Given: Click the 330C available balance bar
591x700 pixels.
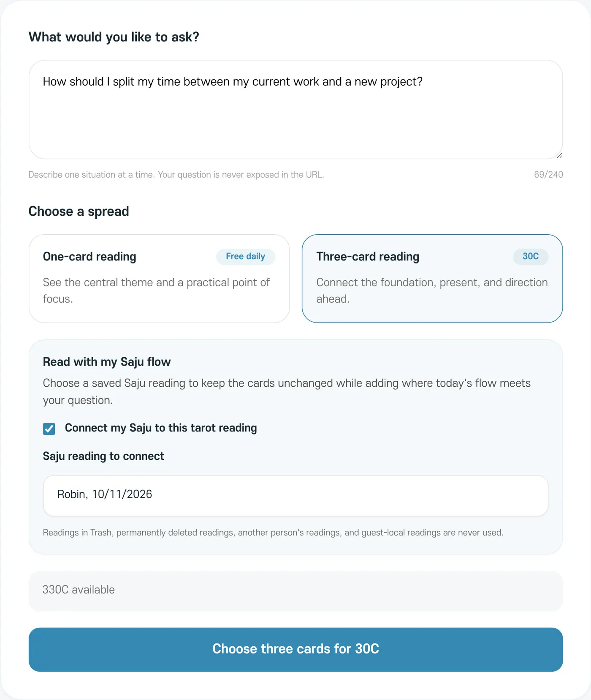Looking at the screenshot, I should coord(295,591).
